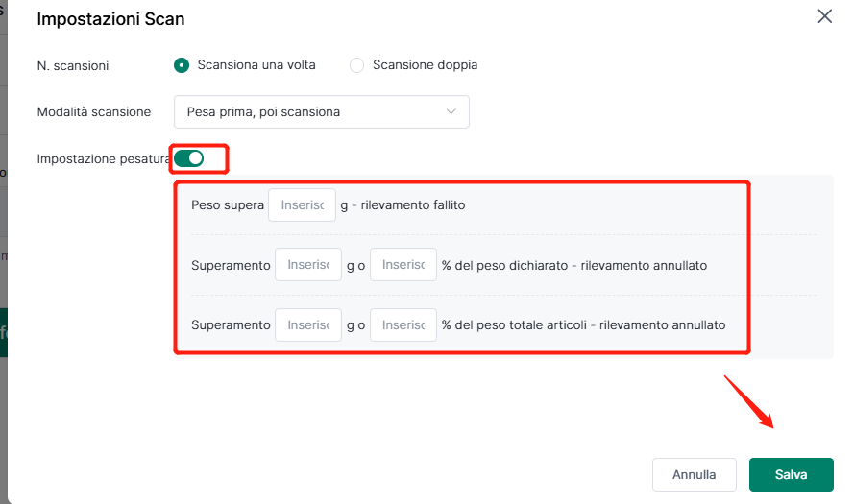
Task: Click the grams field for peso dichiarato
Action: coord(308,265)
